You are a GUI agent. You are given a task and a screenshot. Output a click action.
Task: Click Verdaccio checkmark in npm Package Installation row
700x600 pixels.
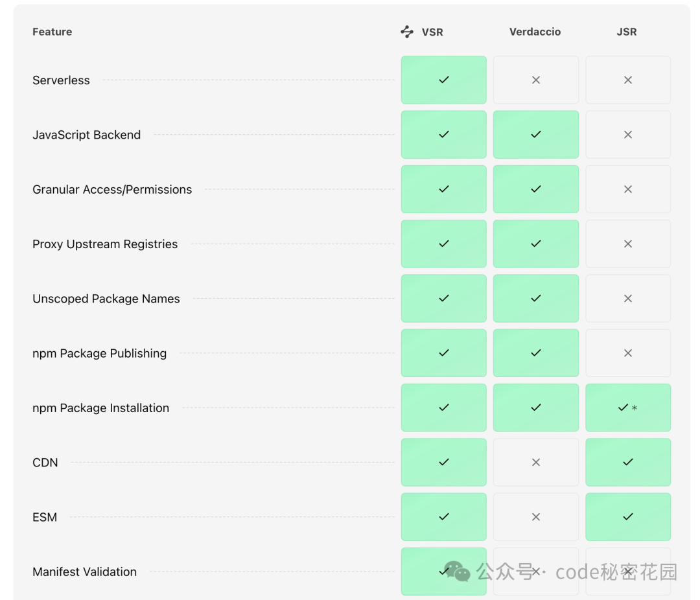[x=536, y=408]
